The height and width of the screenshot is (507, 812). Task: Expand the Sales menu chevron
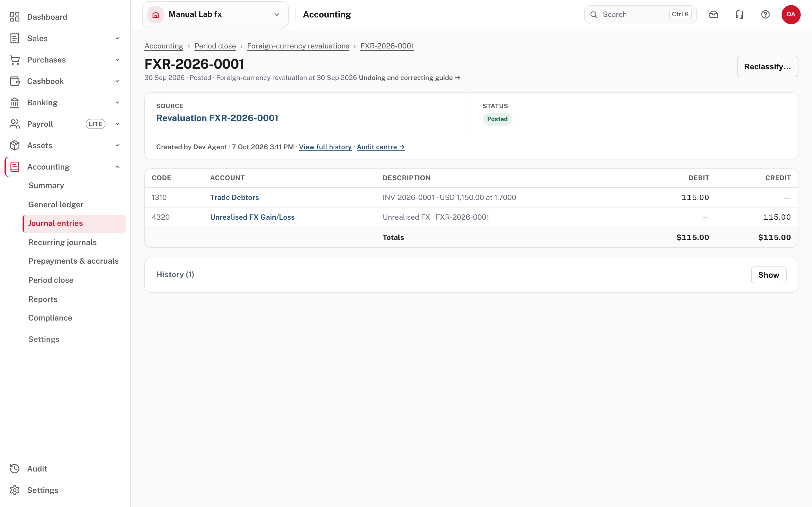117,38
